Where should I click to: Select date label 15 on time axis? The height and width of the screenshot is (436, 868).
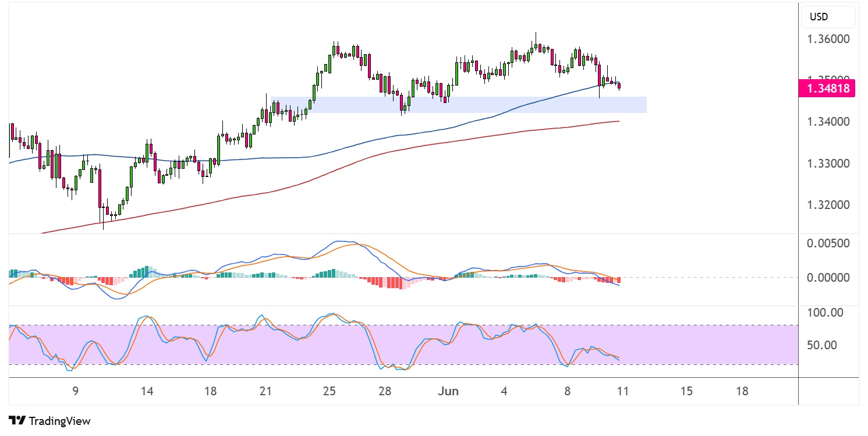[x=686, y=391]
